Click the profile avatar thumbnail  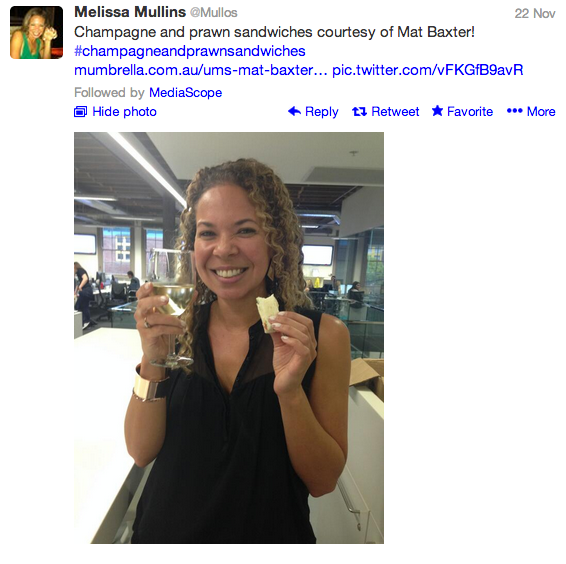coord(36,32)
